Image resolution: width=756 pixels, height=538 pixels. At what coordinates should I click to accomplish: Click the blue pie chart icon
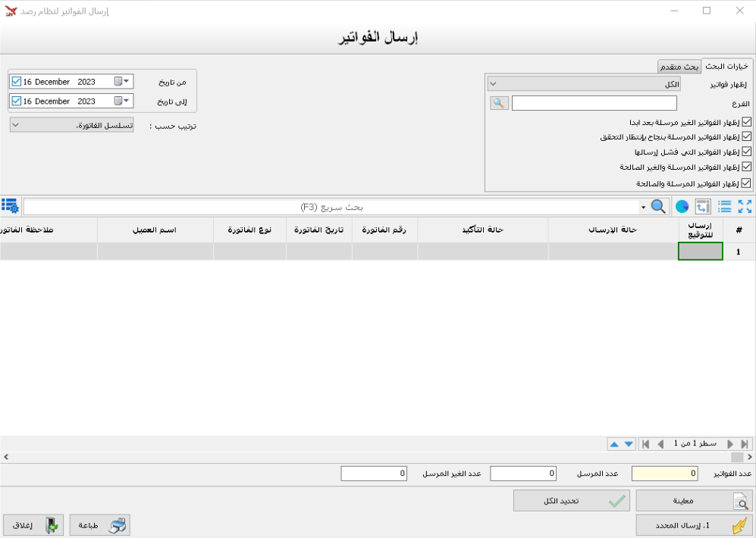(x=682, y=206)
